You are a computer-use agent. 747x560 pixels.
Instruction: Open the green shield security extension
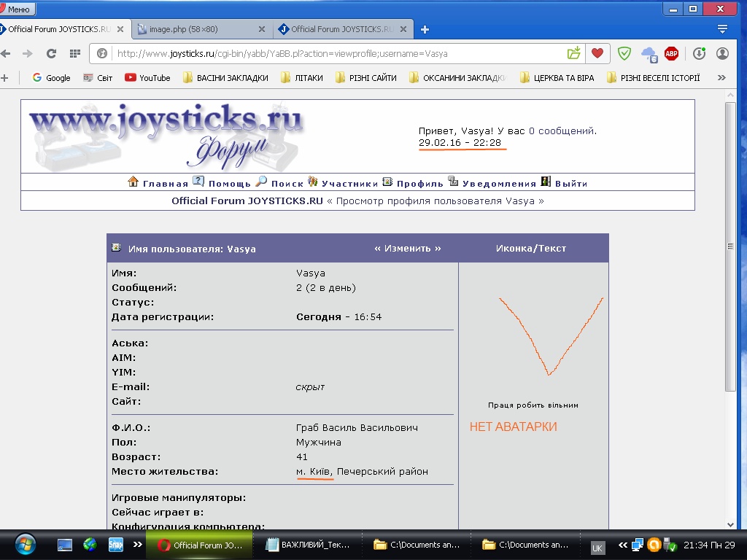tap(624, 53)
